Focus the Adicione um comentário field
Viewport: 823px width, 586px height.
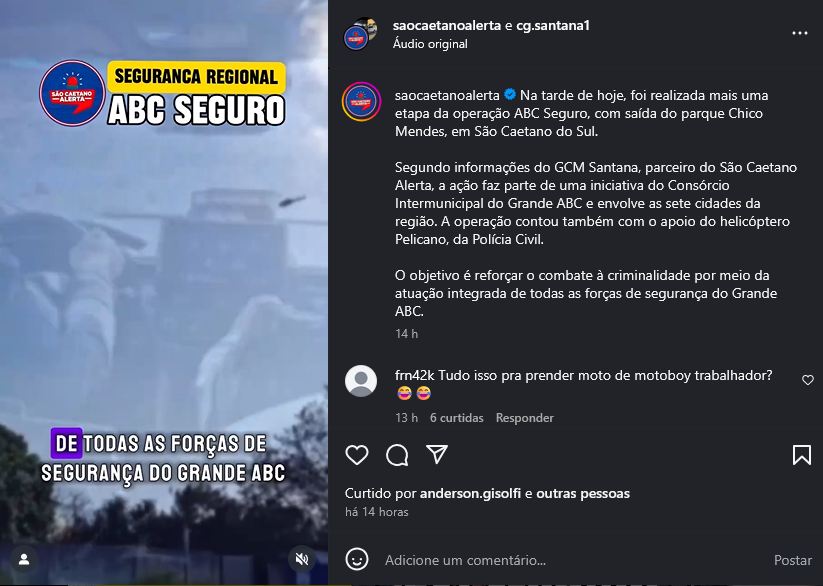click(x=572, y=560)
